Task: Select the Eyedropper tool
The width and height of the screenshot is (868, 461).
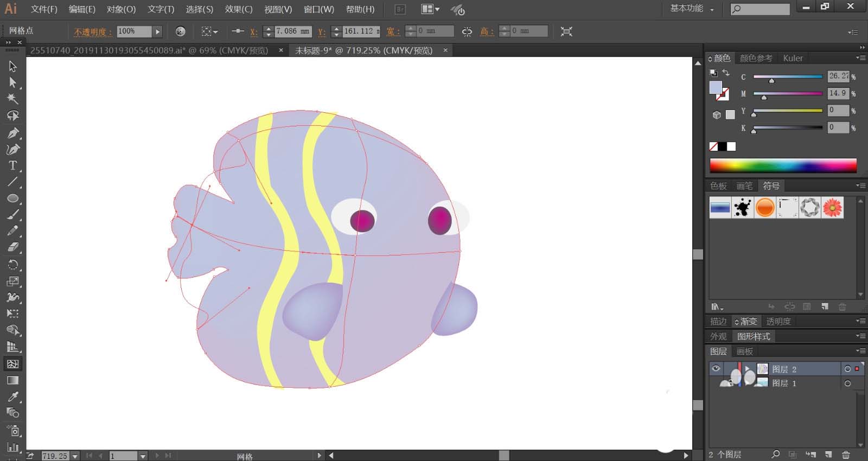Action: click(12, 397)
